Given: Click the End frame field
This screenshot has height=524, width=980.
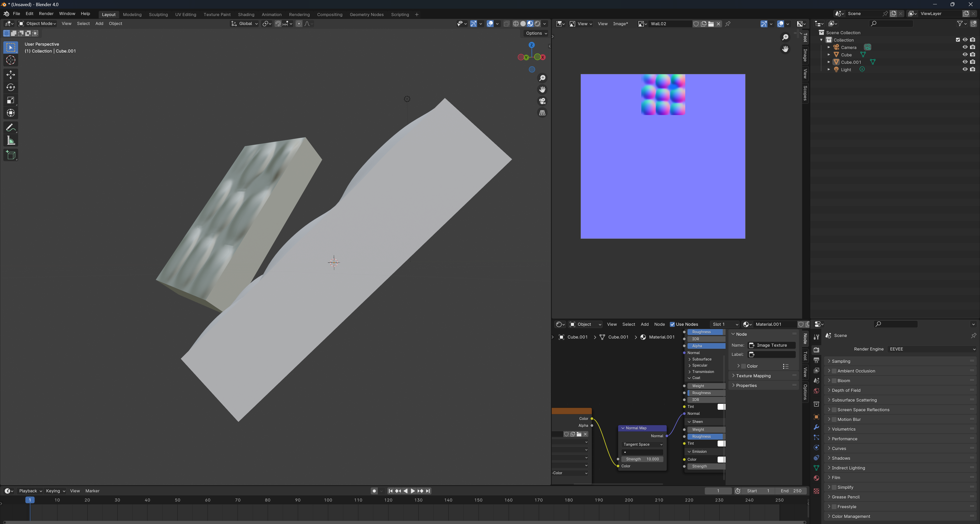Looking at the screenshot, I should point(791,491).
